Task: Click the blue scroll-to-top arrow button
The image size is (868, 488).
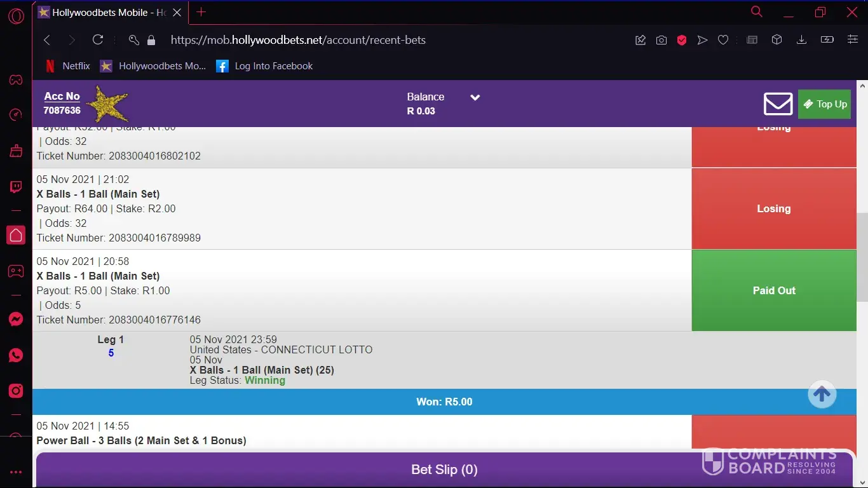Action: click(x=822, y=395)
